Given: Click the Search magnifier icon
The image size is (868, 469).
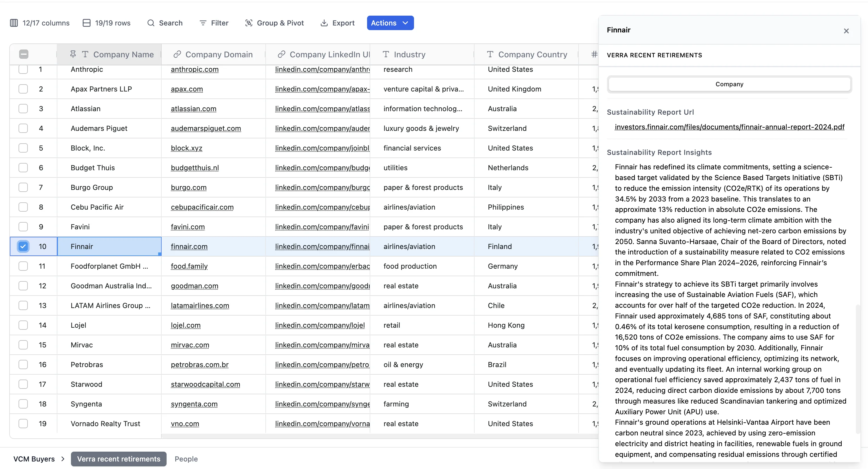Looking at the screenshot, I should [151, 23].
